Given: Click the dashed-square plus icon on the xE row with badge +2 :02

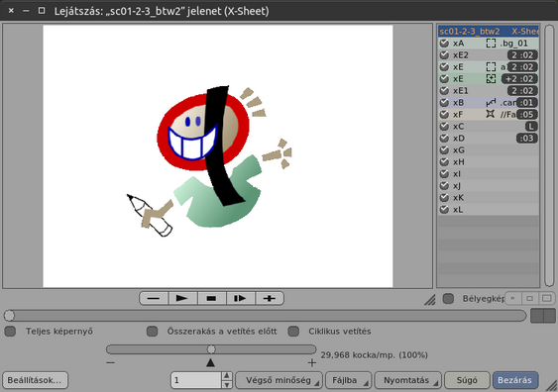Looking at the screenshot, I should tap(491, 79).
